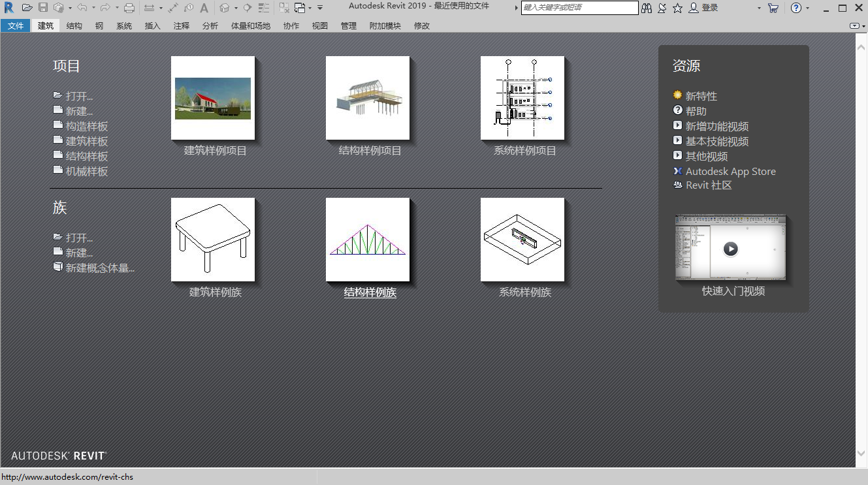Image resolution: width=868 pixels, height=485 pixels.
Task: Click the Revit application logo icon
Action: point(8,8)
